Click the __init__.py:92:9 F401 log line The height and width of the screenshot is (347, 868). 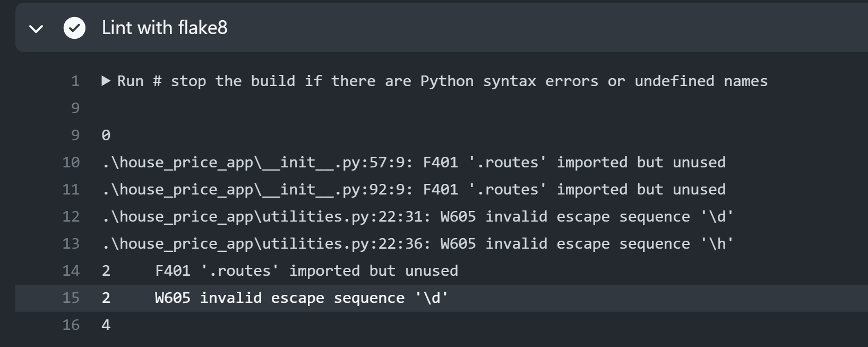(414, 190)
